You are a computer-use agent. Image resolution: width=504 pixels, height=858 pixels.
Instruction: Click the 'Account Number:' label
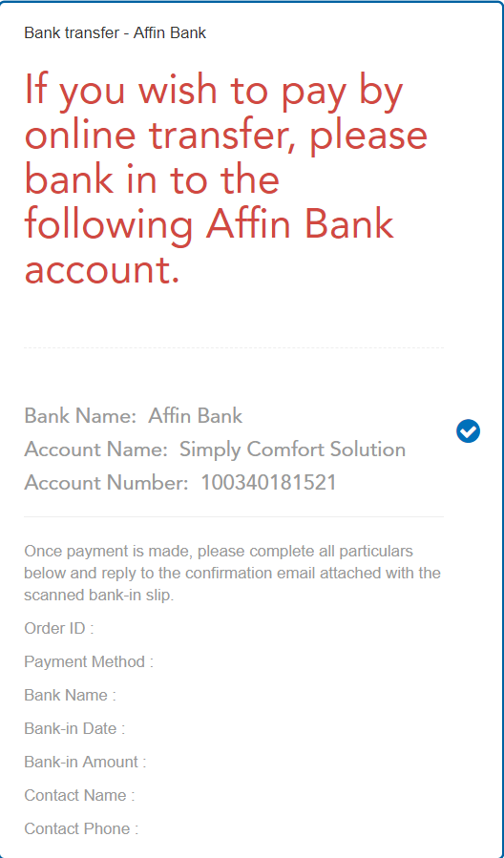[106, 483]
